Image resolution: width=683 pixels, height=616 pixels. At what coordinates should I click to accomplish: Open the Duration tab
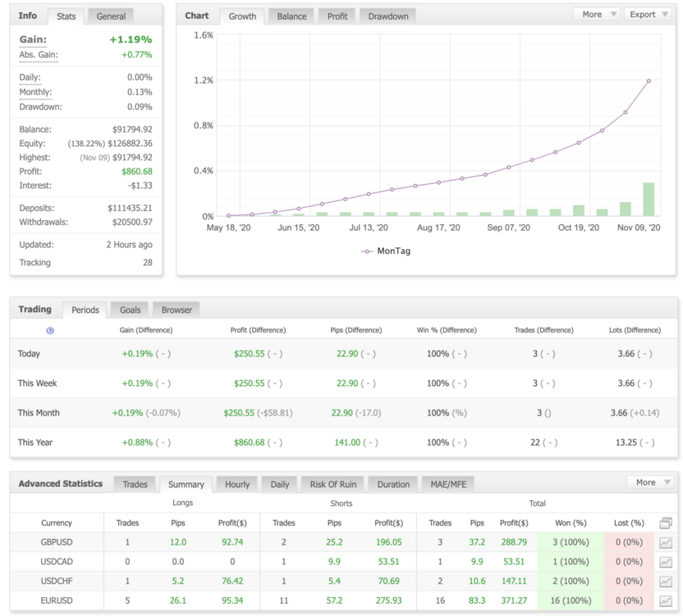coord(393,485)
